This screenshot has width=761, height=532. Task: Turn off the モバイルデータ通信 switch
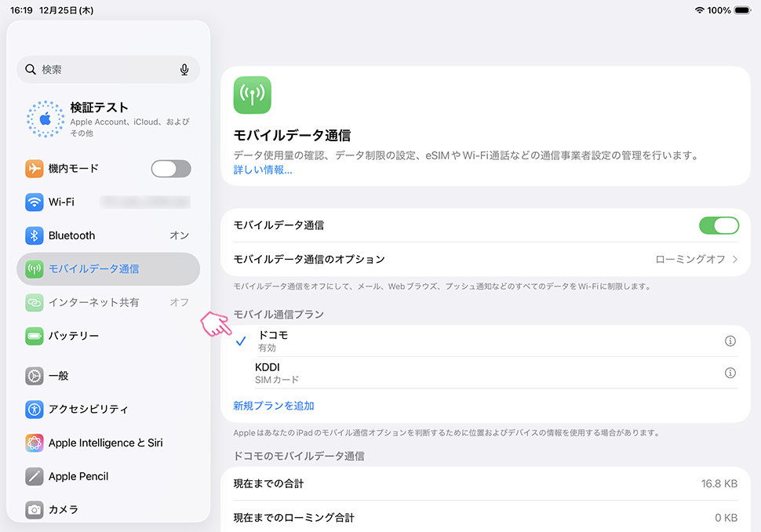[x=718, y=225]
